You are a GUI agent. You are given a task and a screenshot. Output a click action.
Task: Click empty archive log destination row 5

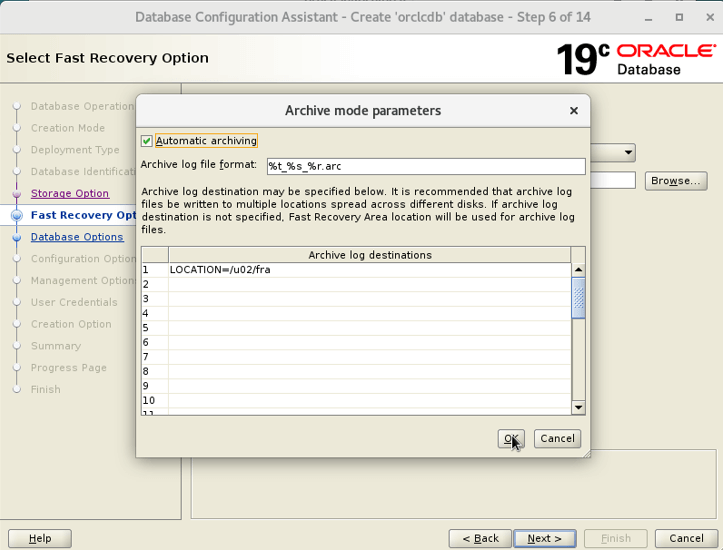[x=368, y=328]
